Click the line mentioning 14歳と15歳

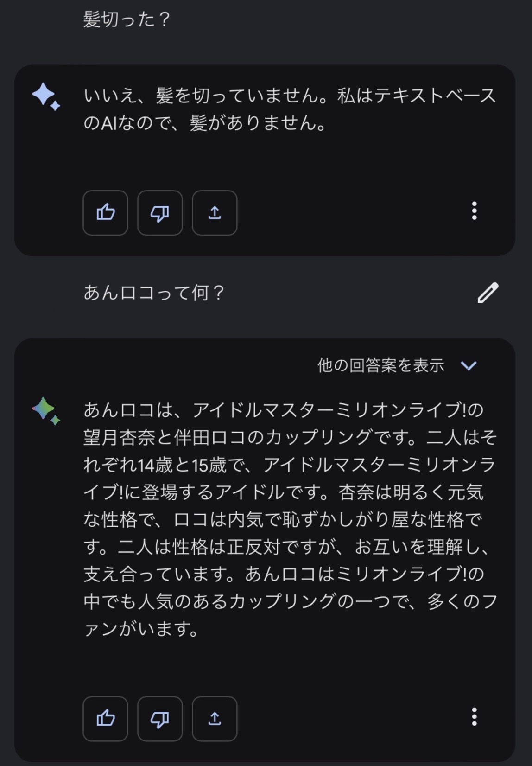pyautogui.click(x=290, y=465)
